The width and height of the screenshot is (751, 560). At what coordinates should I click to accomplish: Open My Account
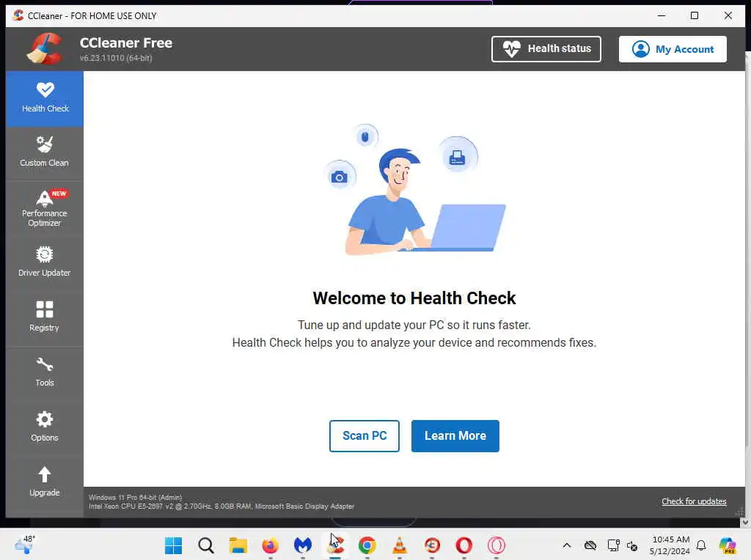(x=673, y=49)
